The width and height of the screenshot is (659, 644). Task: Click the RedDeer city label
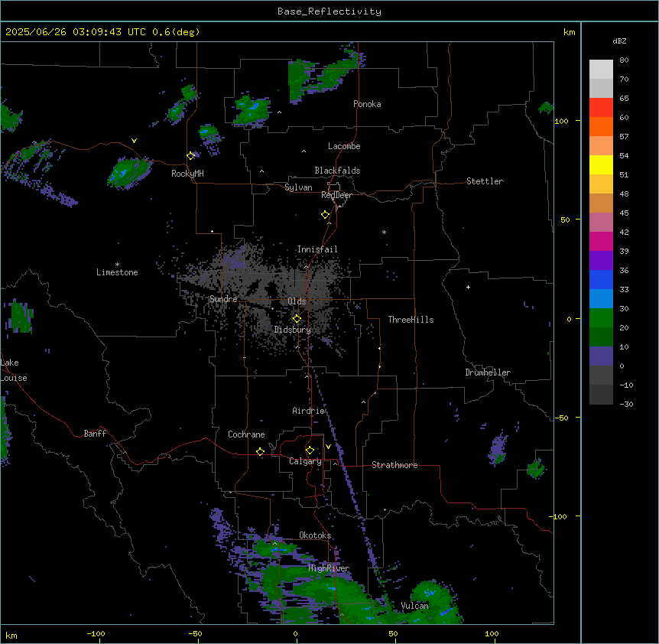pos(337,195)
